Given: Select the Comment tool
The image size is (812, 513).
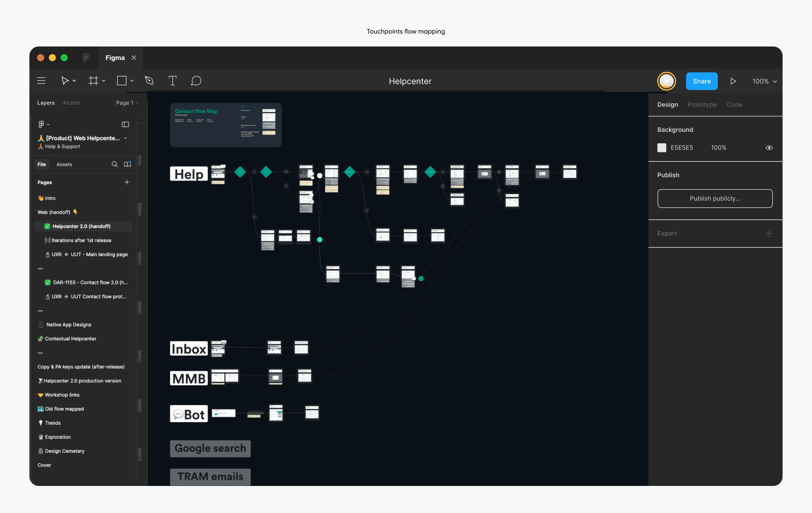Looking at the screenshot, I should [196, 81].
